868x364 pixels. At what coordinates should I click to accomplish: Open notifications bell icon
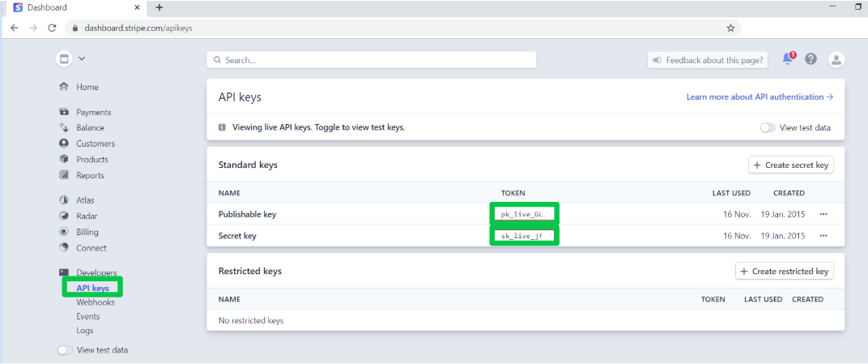point(788,58)
